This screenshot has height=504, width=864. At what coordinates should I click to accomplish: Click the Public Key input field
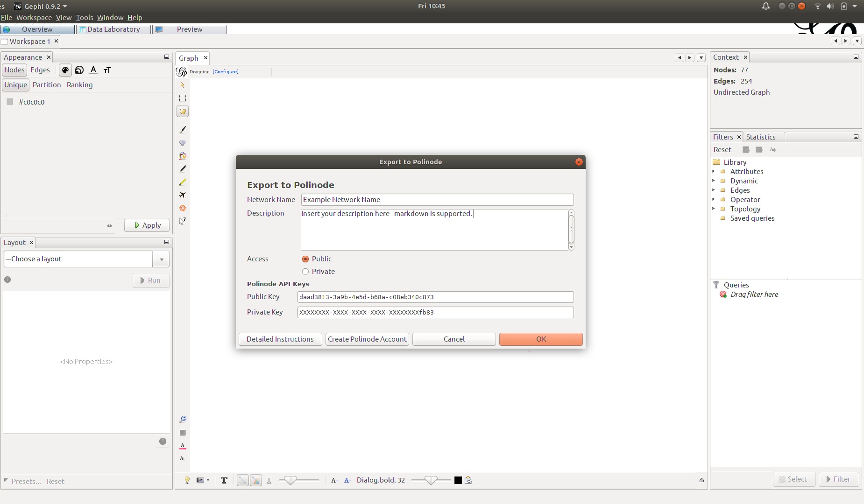(x=435, y=297)
